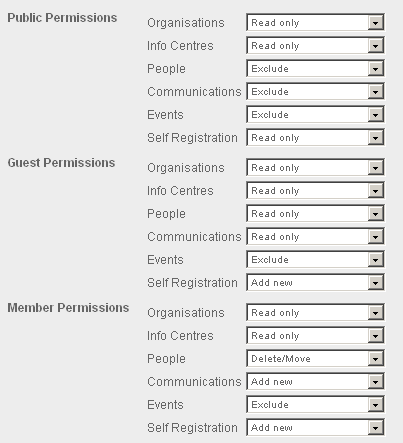Screen dimensions: 403x443
Task: Expand Public Permissions People dropdown
Action: point(315,69)
